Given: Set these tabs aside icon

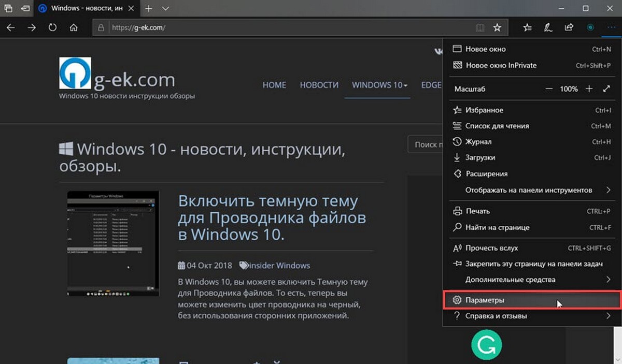Looking at the screenshot, I should click(x=25, y=8).
